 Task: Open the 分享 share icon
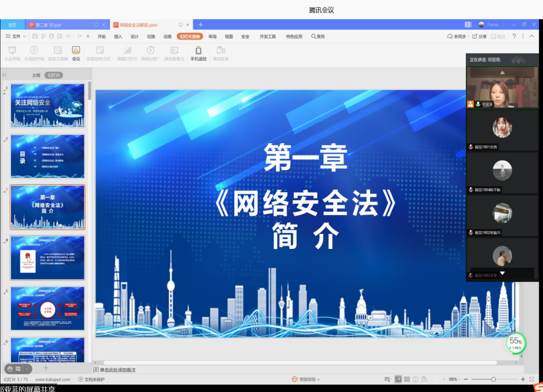pyautogui.click(x=480, y=36)
